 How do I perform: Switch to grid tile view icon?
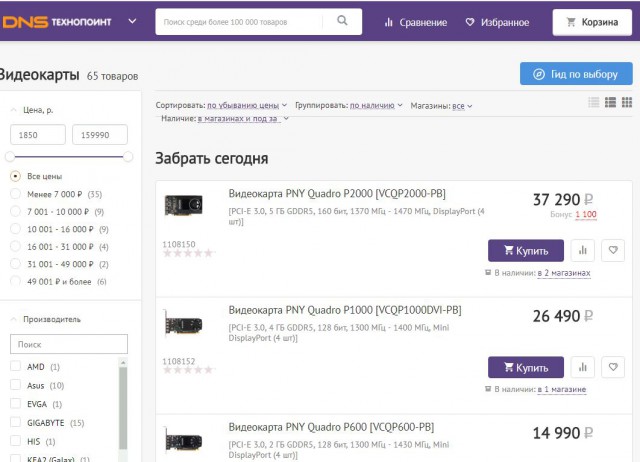(x=627, y=102)
